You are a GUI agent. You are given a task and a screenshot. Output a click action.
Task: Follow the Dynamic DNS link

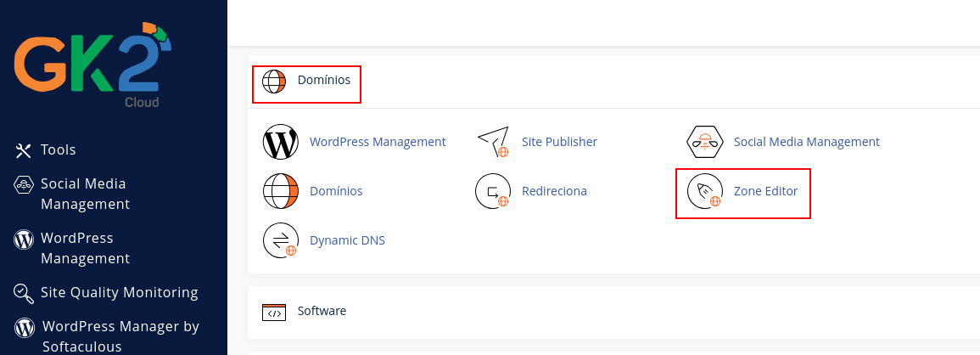348,240
